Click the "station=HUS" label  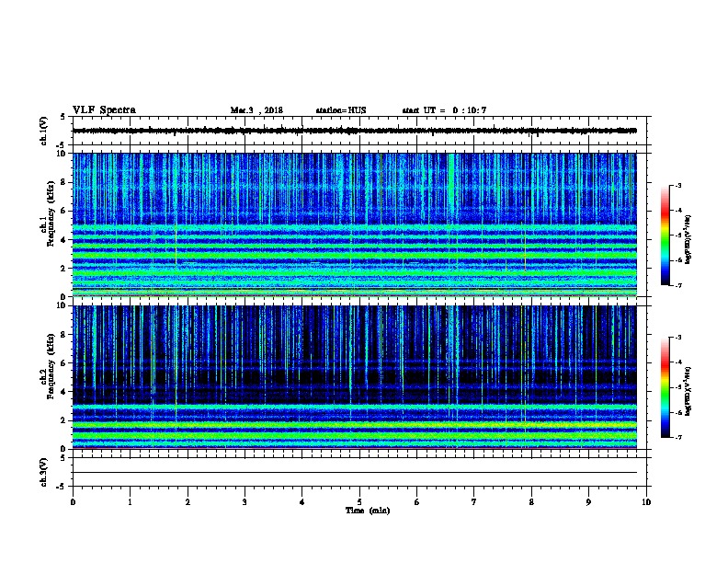pyautogui.click(x=341, y=110)
